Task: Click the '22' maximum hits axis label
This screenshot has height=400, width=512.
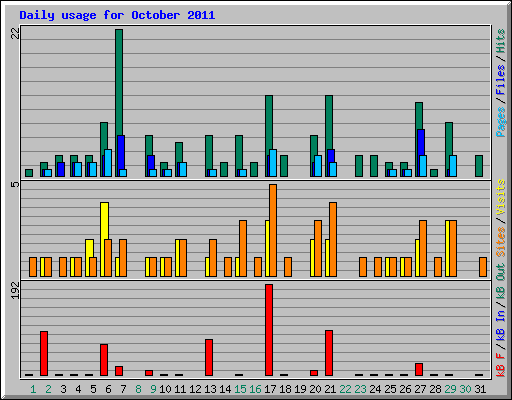Action: click(15, 33)
